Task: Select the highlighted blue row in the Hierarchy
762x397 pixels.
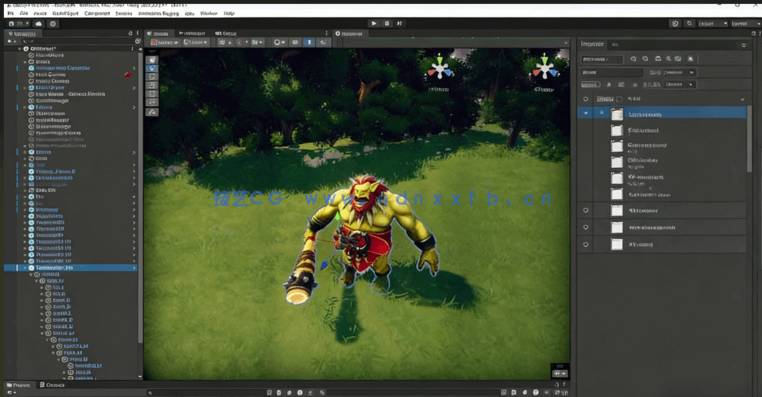Action: [70, 268]
